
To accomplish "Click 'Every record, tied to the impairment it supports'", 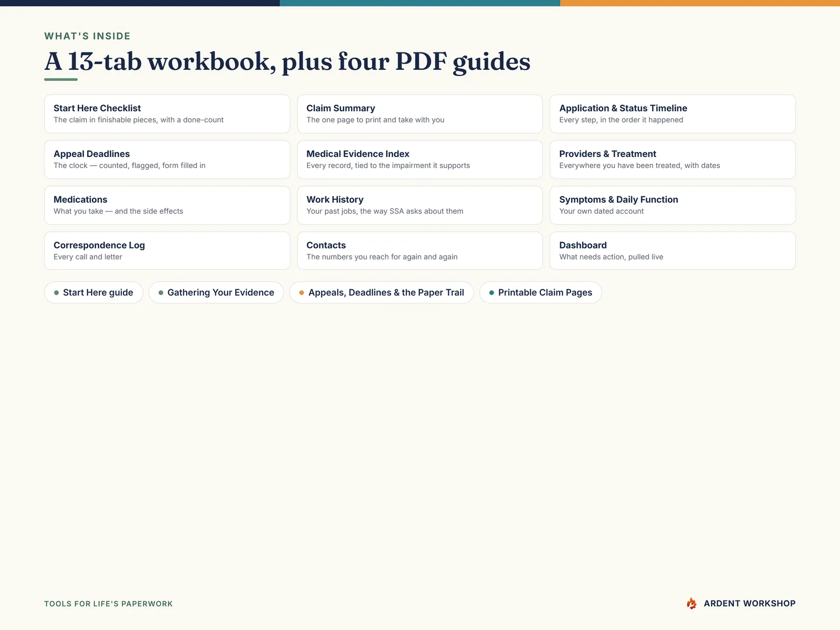I will (x=388, y=165).
